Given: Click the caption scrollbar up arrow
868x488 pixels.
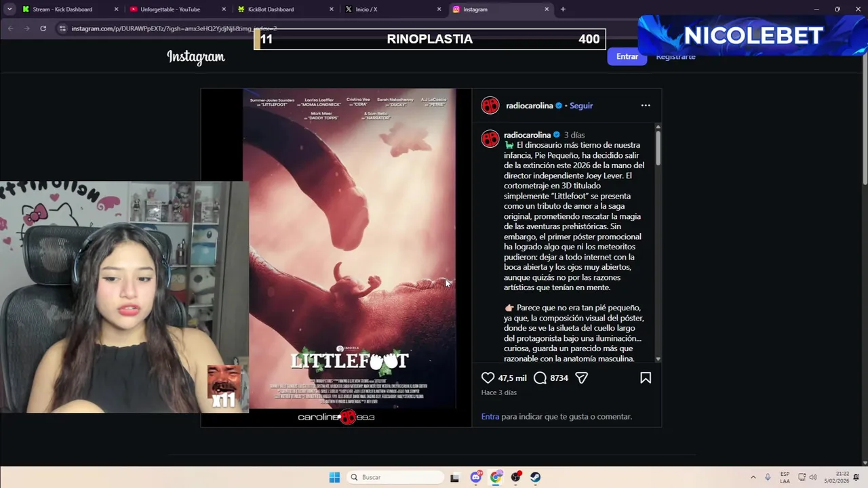Looking at the screenshot, I should (658, 127).
